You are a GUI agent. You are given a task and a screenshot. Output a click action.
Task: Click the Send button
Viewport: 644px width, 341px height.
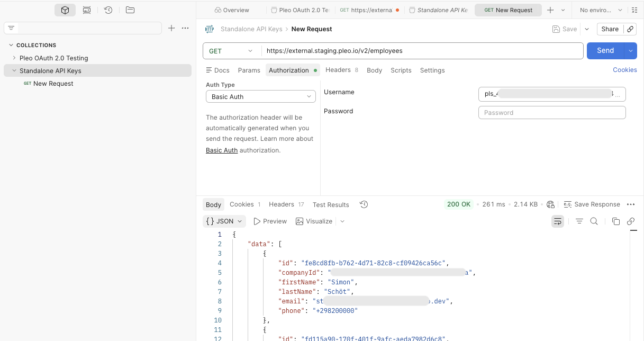pyautogui.click(x=605, y=50)
